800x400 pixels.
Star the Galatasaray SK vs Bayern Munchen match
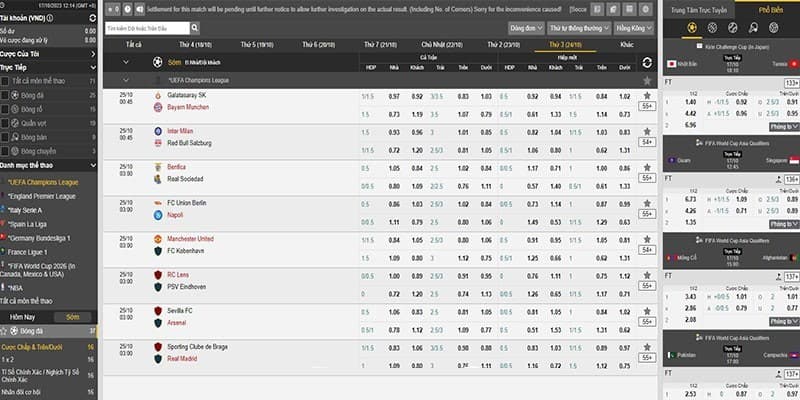(647, 95)
